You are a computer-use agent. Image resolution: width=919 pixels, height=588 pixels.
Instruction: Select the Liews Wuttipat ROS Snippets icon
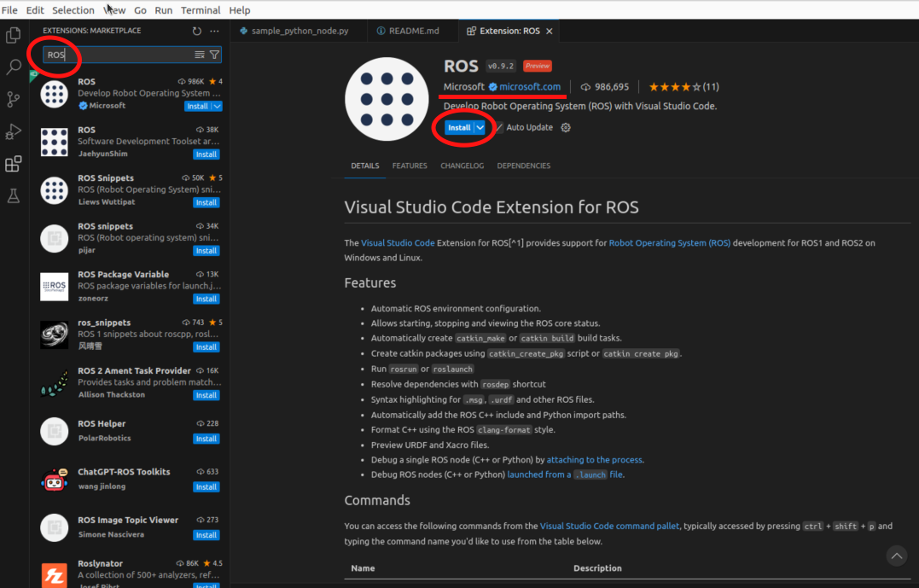54,190
